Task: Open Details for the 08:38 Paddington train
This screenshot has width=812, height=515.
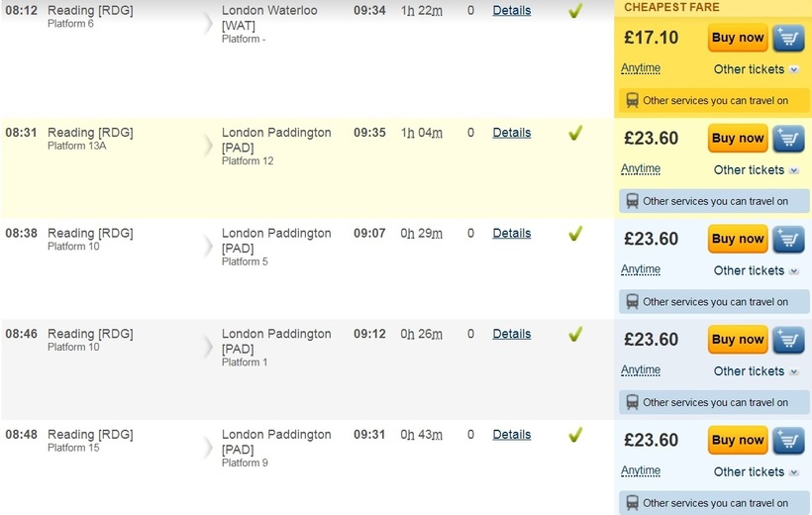Action: pos(512,233)
